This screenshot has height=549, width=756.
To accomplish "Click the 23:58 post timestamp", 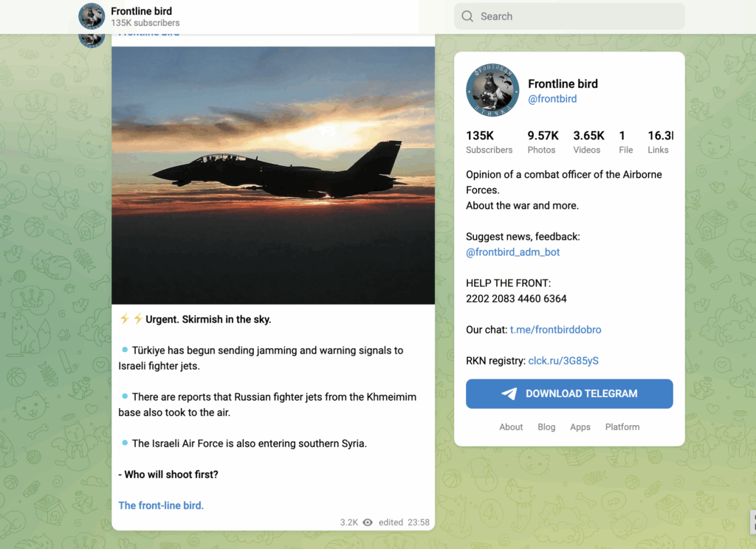I will point(419,522).
